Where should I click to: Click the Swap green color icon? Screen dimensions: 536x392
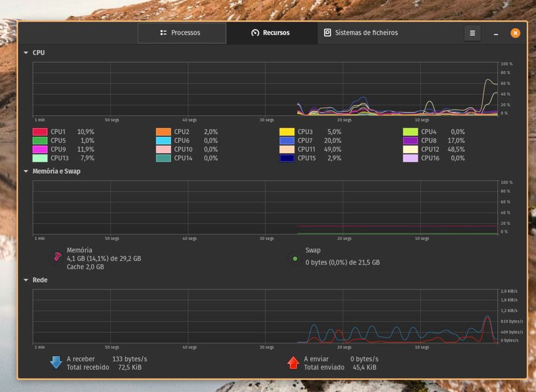click(295, 259)
